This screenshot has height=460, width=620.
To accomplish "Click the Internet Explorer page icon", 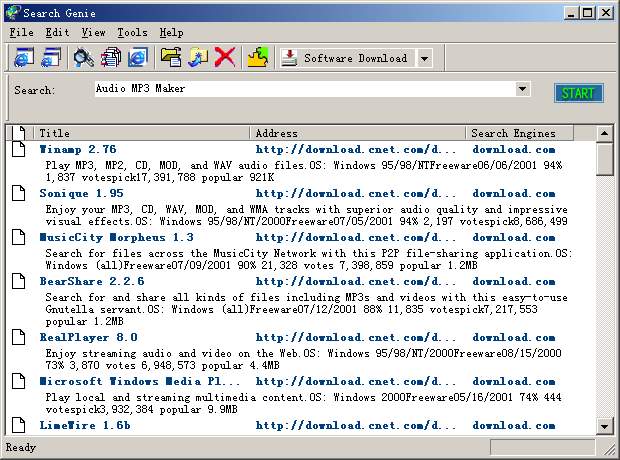I will (x=138, y=57).
